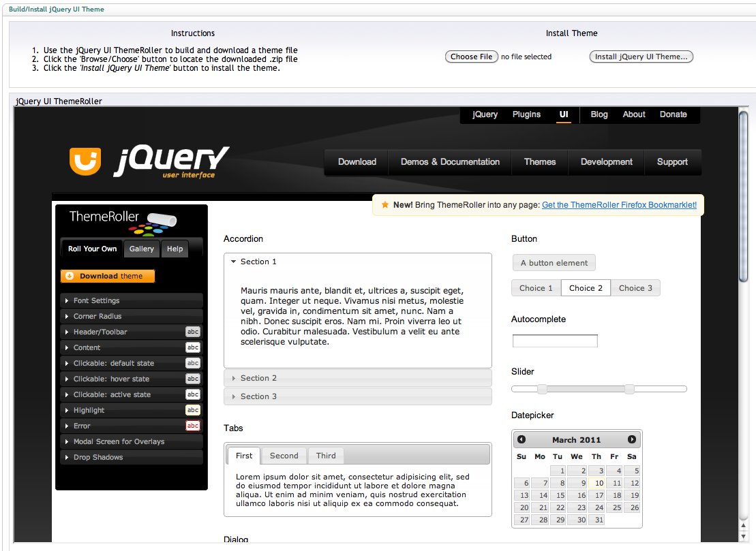Expand Modal Screen for Overlays
The height and width of the screenshot is (551, 756).
131,441
